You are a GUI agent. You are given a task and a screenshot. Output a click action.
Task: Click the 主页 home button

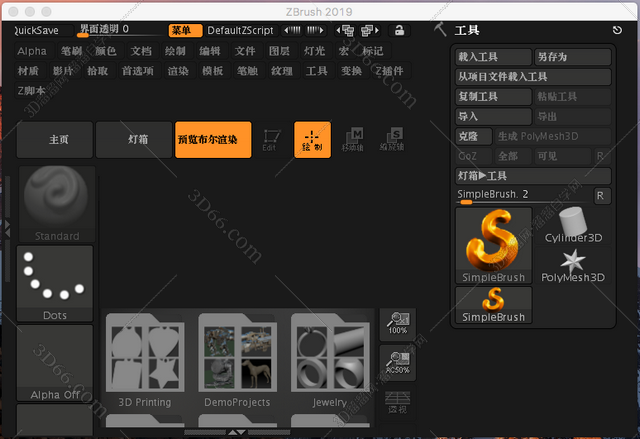click(x=55, y=140)
